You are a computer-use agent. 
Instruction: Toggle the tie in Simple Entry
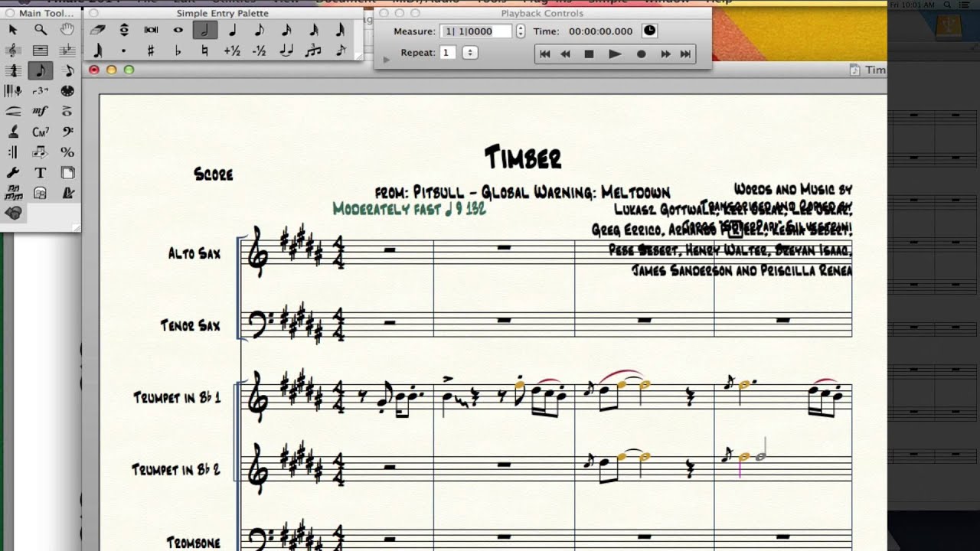(x=286, y=51)
